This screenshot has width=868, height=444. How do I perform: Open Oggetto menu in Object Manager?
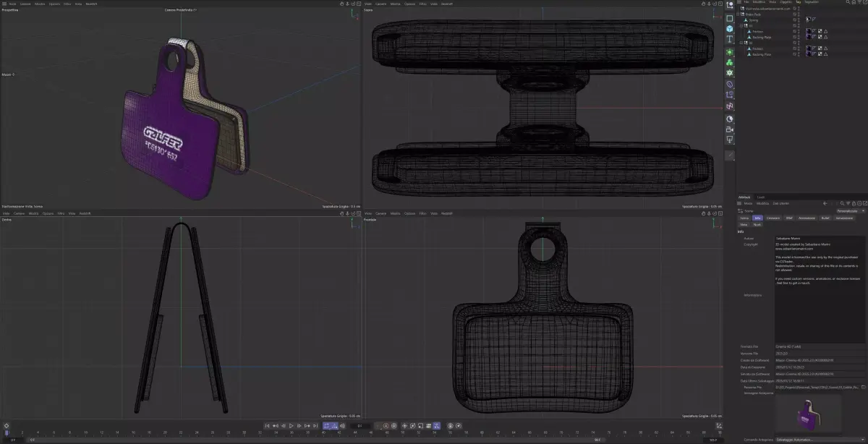coord(786,2)
